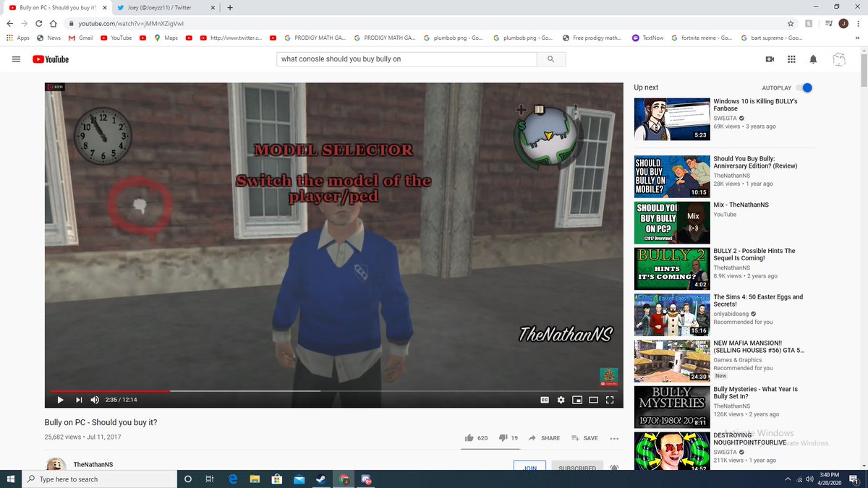Click the SUBSCRIBED button
Image resolution: width=868 pixels, height=488 pixels.
pos(577,466)
